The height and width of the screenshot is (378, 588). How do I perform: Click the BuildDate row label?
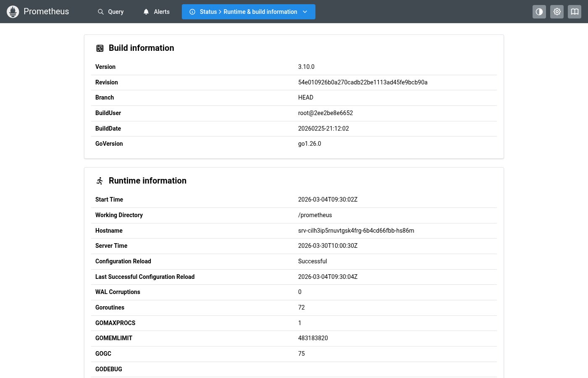[x=108, y=129]
